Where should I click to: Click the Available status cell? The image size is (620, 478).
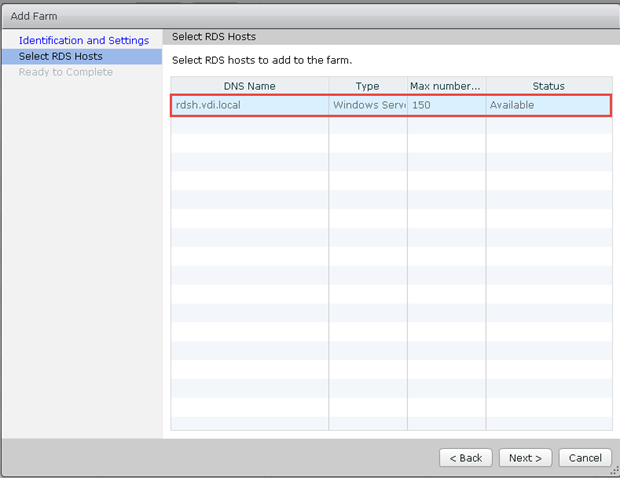point(549,105)
